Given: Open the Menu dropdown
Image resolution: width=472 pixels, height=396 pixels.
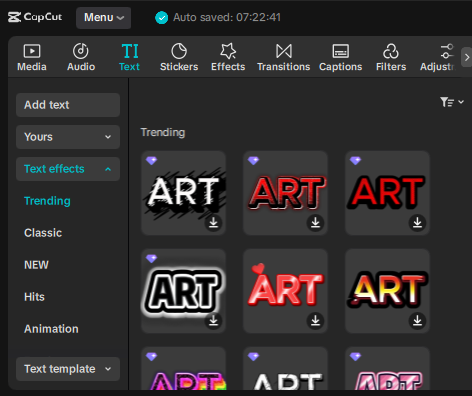Looking at the screenshot, I should click(103, 18).
